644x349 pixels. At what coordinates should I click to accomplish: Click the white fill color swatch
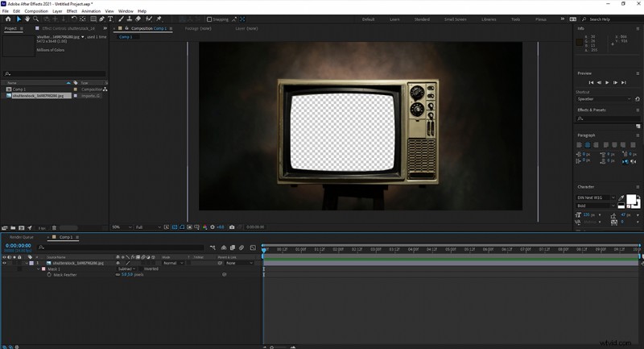coord(631,199)
